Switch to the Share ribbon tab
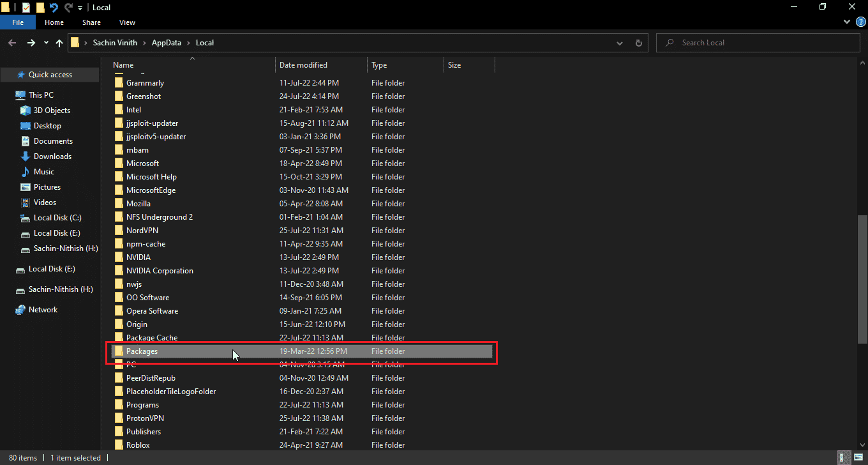Viewport: 868px width, 465px height. click(91, 22)
